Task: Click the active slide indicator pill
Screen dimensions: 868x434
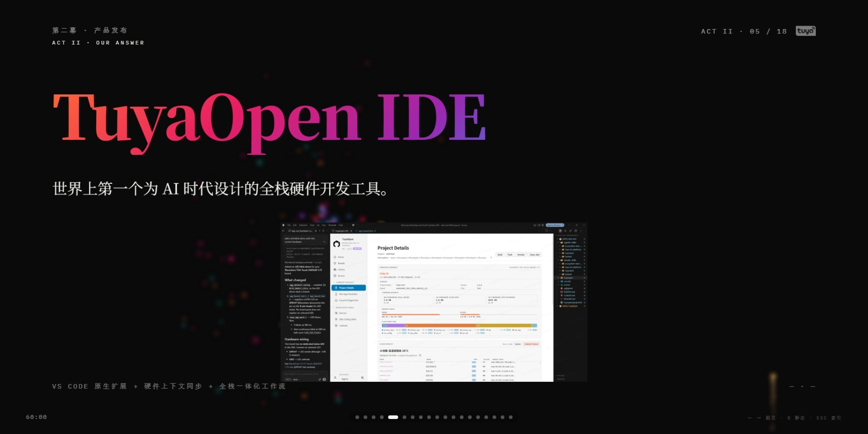Action: point(393,417)
